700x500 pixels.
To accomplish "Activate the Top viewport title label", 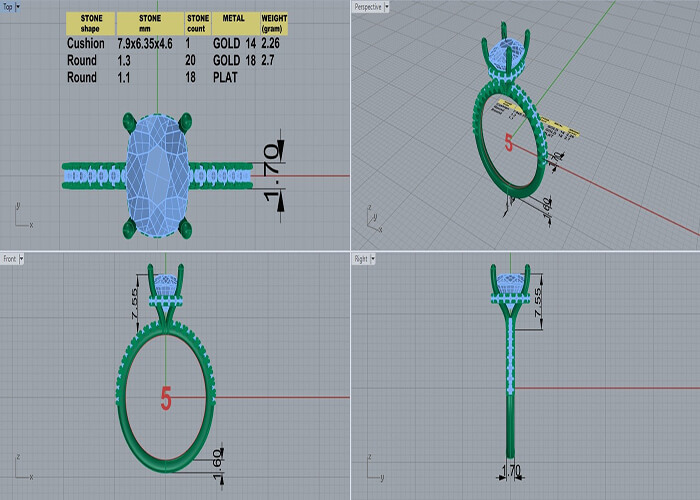I will [8, 7].
